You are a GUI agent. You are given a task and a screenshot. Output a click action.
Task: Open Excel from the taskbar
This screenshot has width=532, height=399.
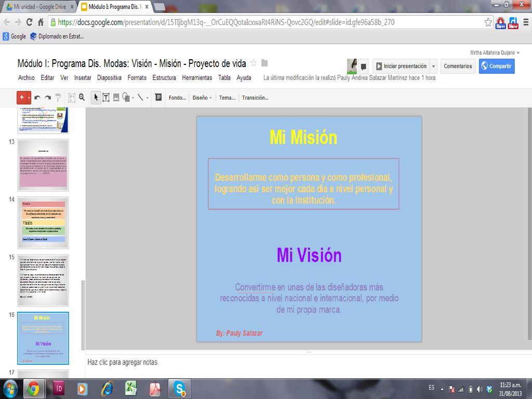click(130, 389)
